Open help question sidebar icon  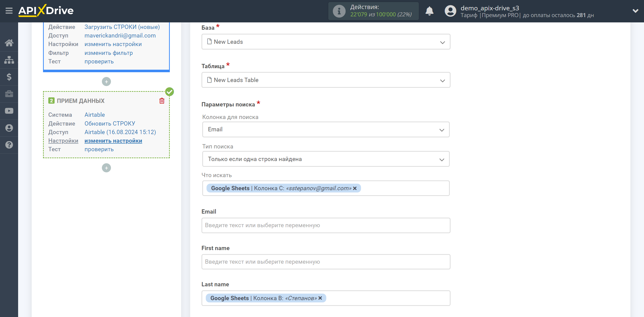(x=9, y=145)
